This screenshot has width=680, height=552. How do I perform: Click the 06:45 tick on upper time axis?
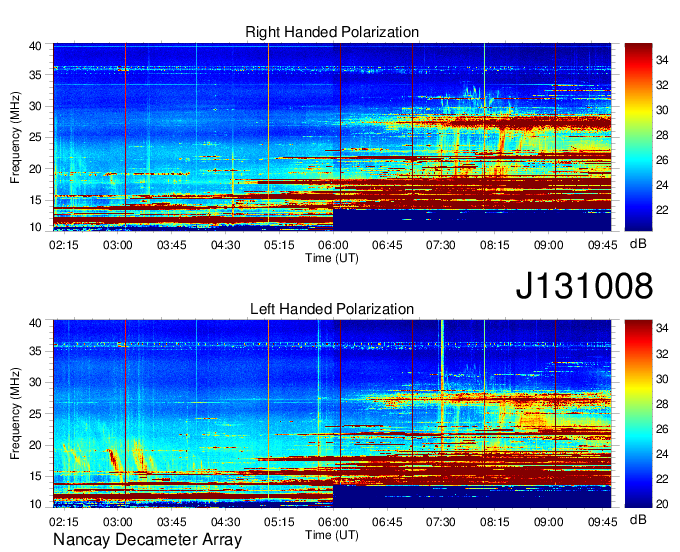[x=387, y=245]
